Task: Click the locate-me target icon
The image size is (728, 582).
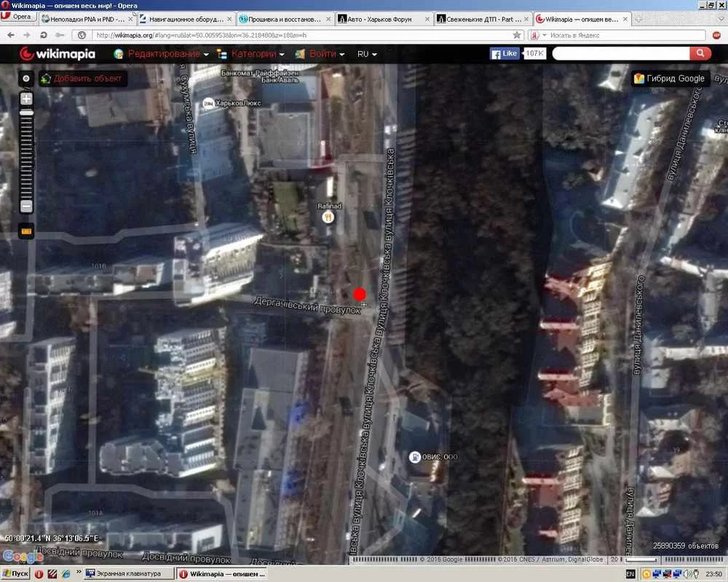Action: pos(26,79)
